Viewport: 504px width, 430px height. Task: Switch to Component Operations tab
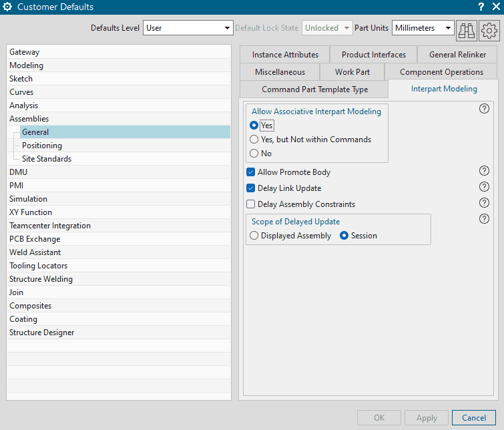click(x=441, y=72)
